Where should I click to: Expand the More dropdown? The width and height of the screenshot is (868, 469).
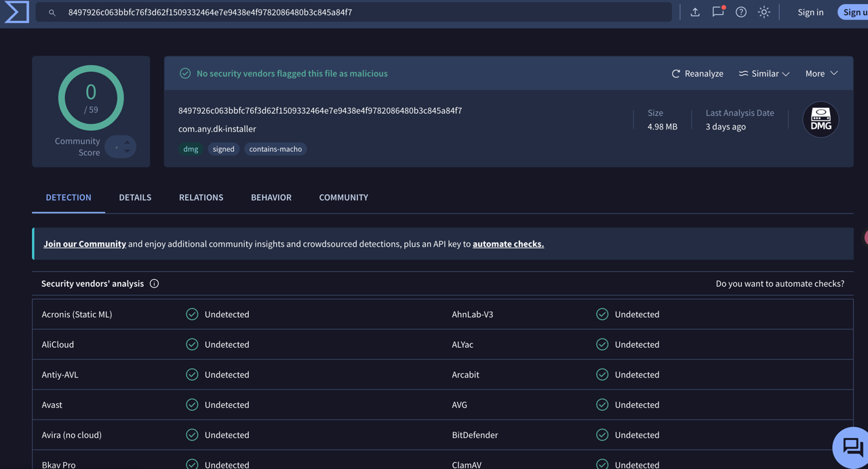[821, 73]
